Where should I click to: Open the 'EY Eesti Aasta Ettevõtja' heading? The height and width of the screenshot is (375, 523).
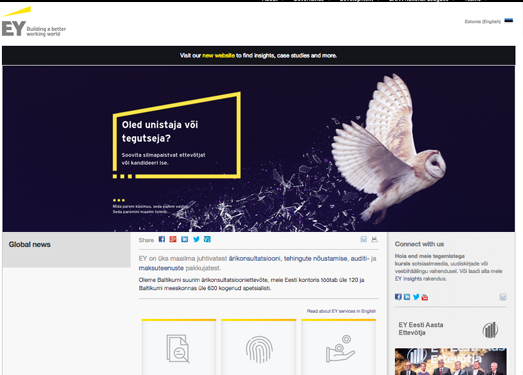(x=421, y=329)
